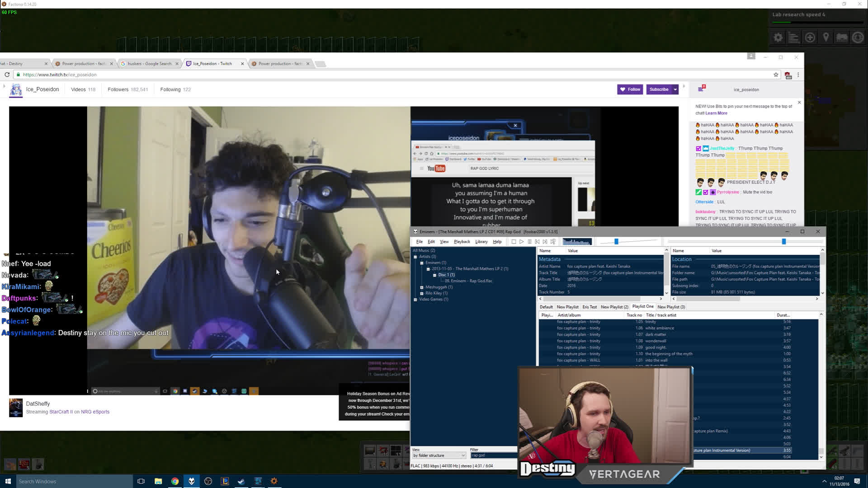Click the Follow button on Twitch

coord(630,89)
